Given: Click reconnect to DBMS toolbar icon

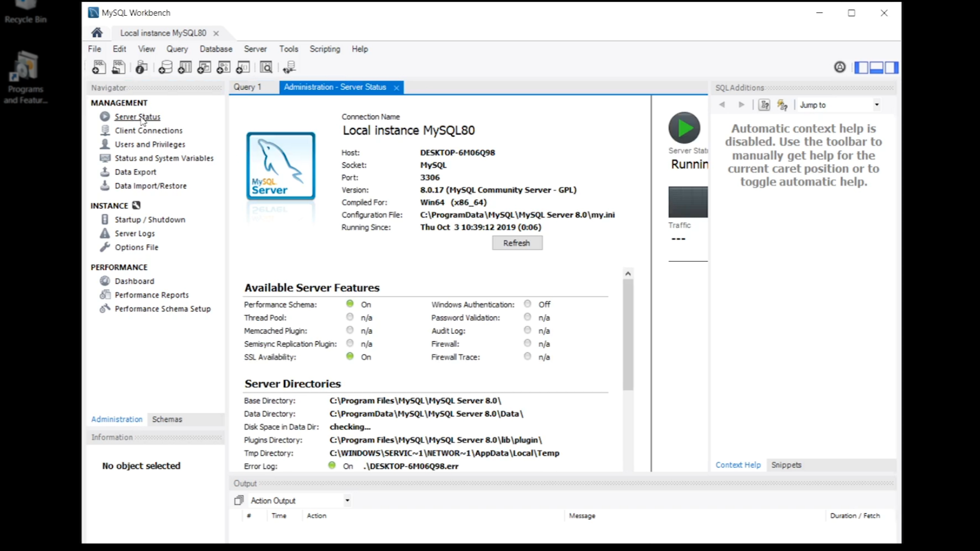Looking at the screenshot, I should (x=289, y=67).
